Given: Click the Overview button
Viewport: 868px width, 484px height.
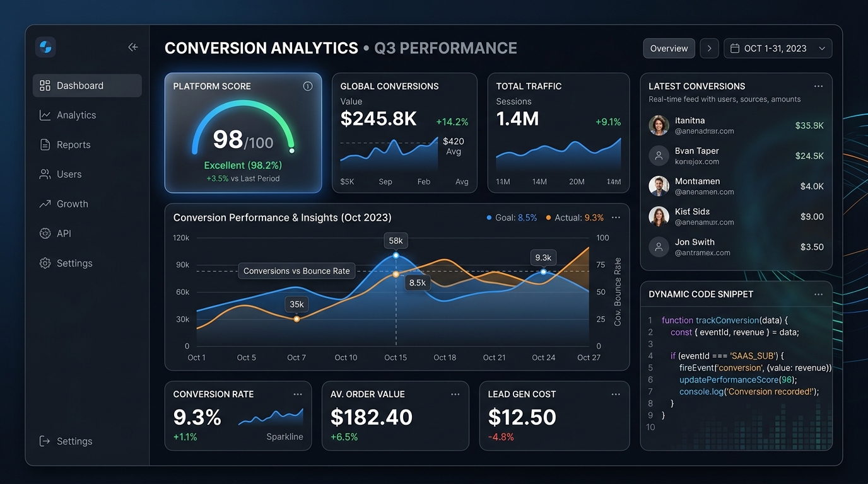Looking at the screenshot, I should click(x=669, y=49).
